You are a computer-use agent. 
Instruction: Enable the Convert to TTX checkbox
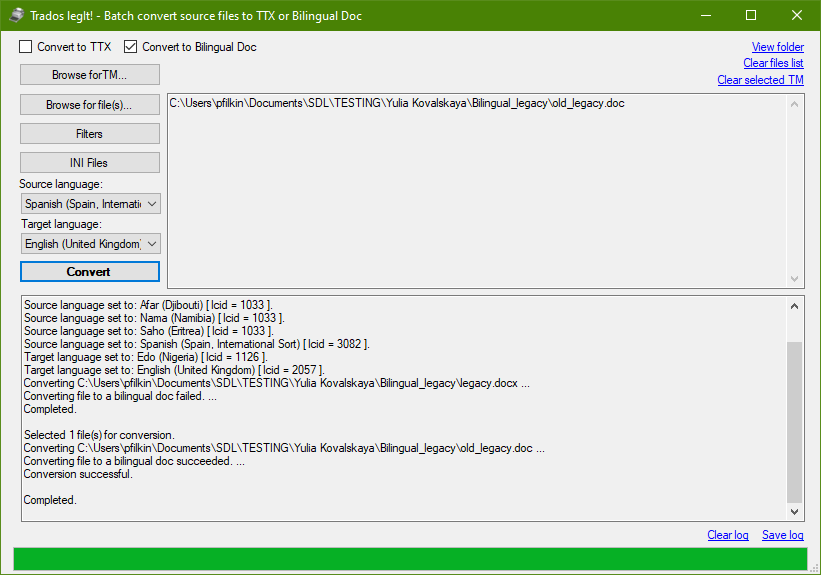tap(26, 47)
